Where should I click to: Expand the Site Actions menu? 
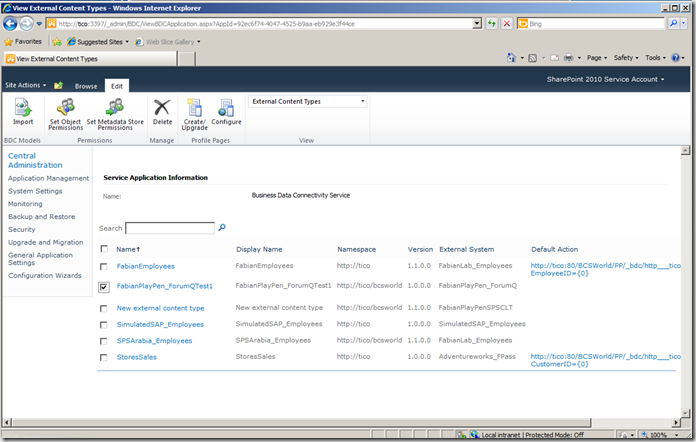(x=25, y=85)
